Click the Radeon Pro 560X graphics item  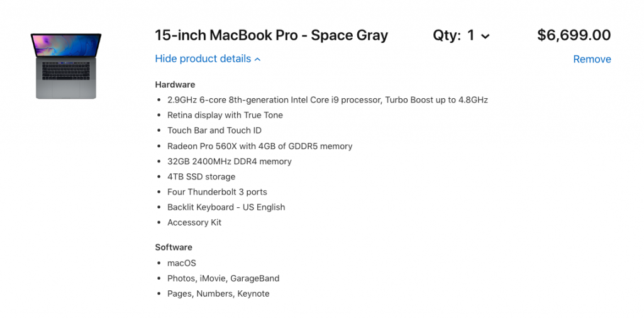tap(260, 146)
